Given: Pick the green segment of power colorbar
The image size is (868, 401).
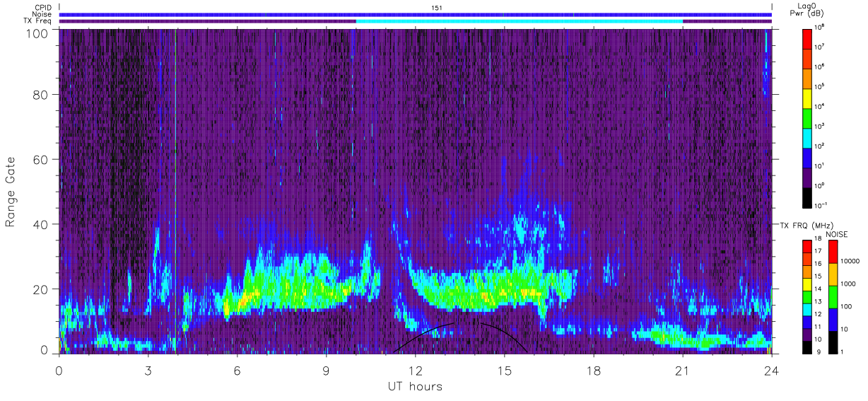Looking at the screenshot, I should click(x=808, y=117).
